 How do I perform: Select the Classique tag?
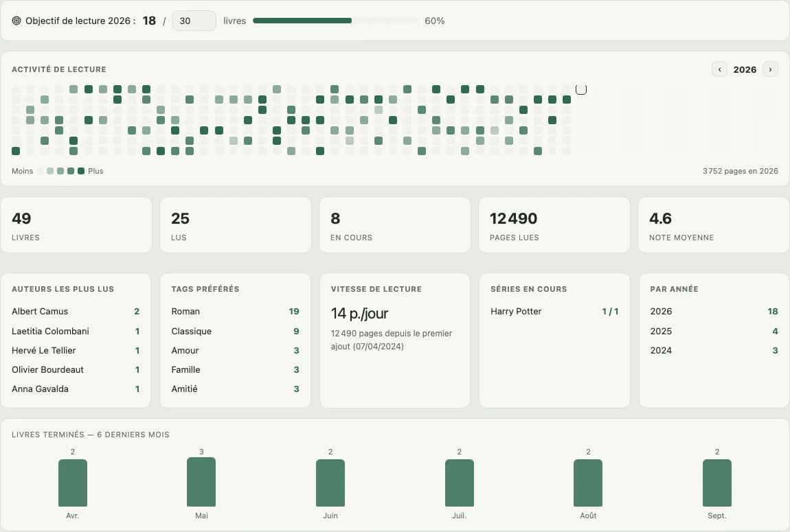coord(236,331)
